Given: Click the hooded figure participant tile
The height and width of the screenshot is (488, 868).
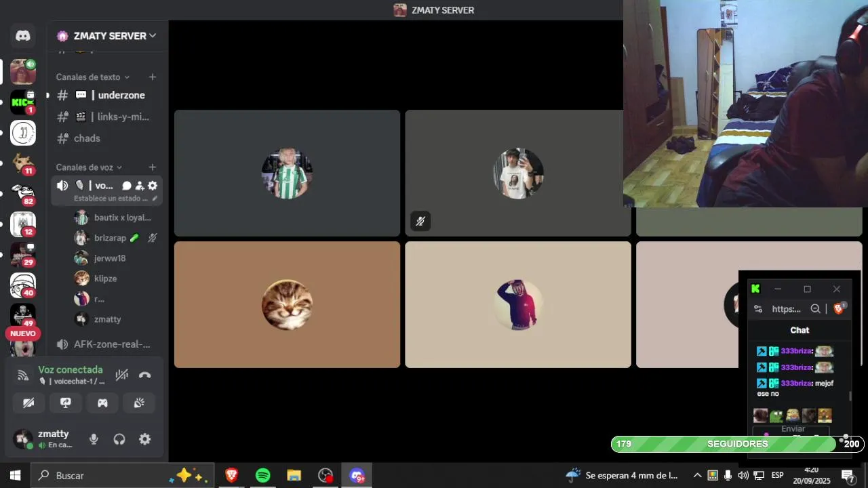Looking at the screenshot, I should pos(518,304).
